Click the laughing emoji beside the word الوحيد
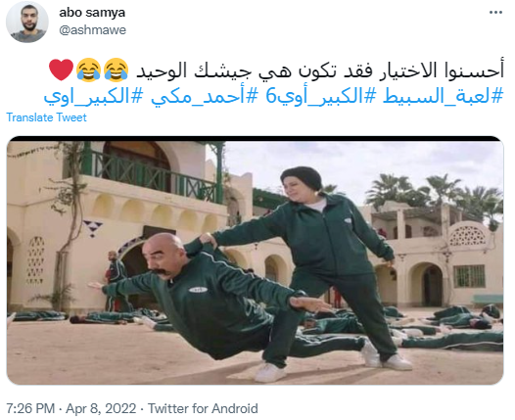This screenshot has height=420, width=515. point(116,70)
